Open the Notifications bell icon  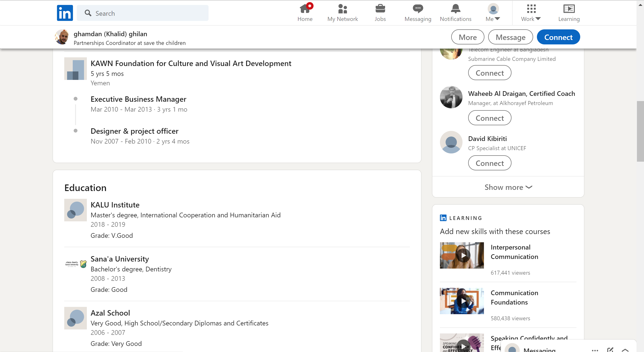pyautogui.click(x=455, y=9)
